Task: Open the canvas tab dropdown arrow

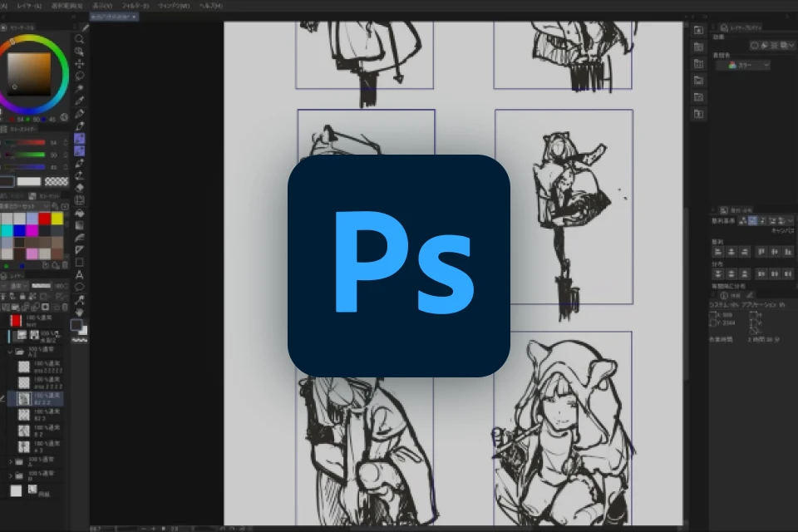Action: [x=134, y=17]
